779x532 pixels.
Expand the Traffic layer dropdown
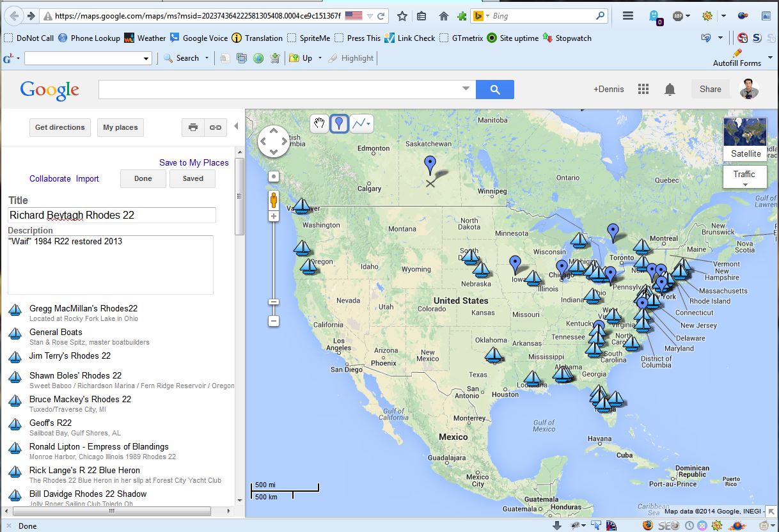745,177
